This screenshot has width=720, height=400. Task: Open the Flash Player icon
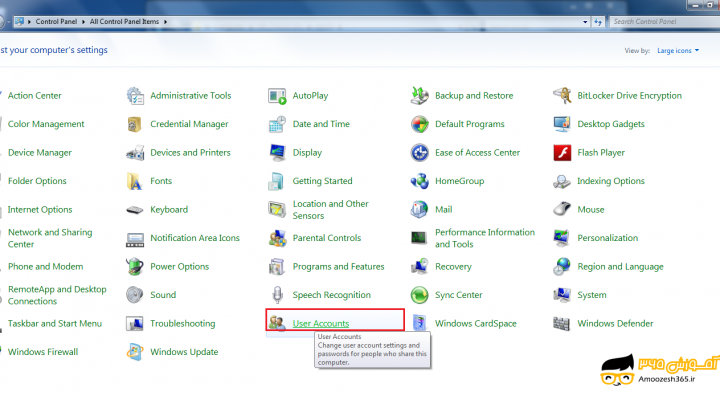tap(562, 152)
